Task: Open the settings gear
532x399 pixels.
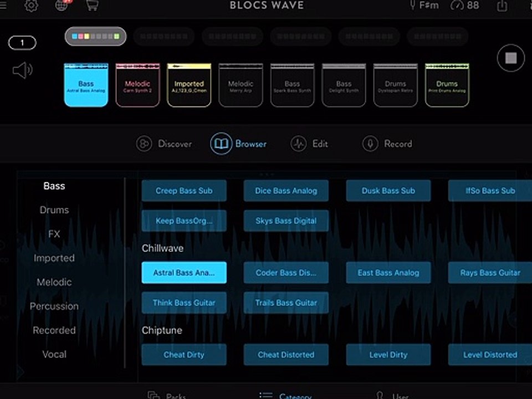Action: [31, 6]
